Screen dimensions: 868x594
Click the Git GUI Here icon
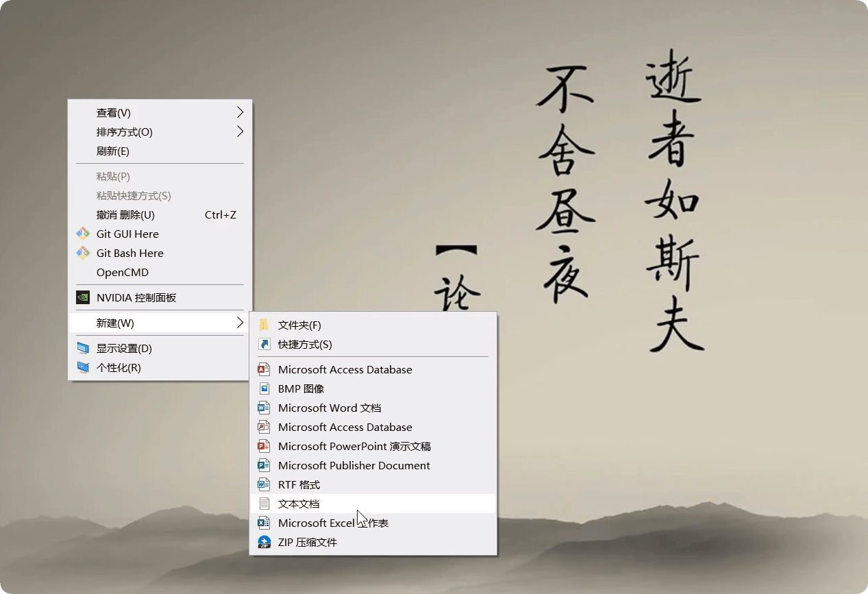coord(83,234)
